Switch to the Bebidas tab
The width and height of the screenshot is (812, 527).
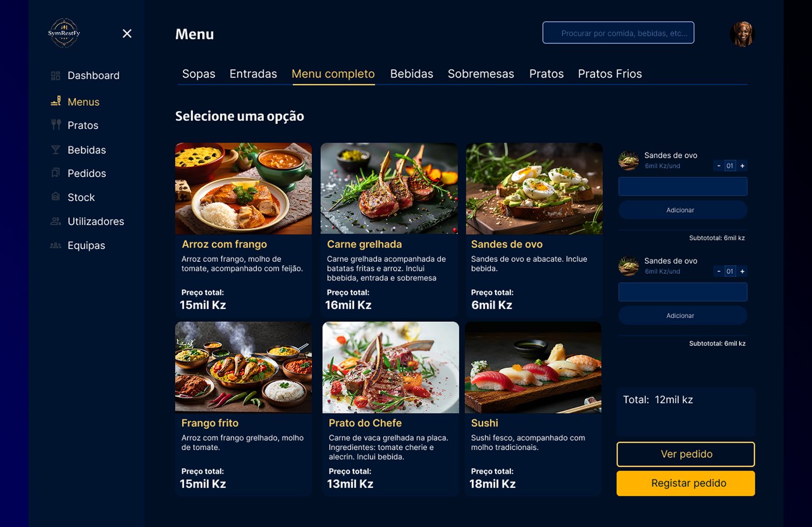(x=411, y=74)
